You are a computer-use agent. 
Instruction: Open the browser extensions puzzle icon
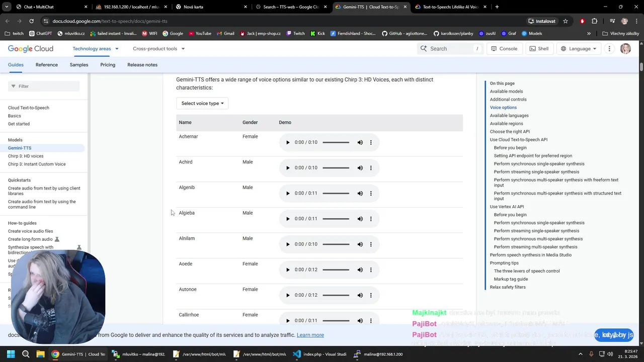click(595, 21)
